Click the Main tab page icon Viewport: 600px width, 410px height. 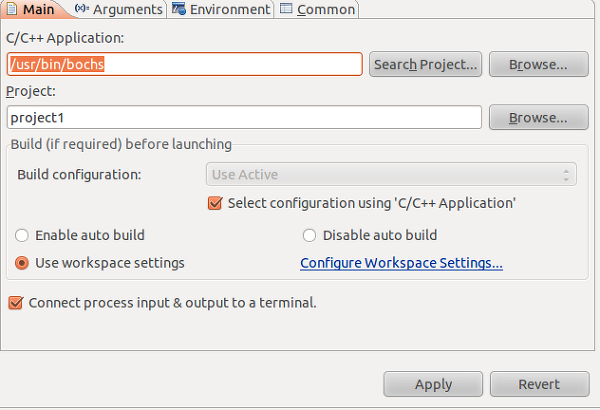12,8
